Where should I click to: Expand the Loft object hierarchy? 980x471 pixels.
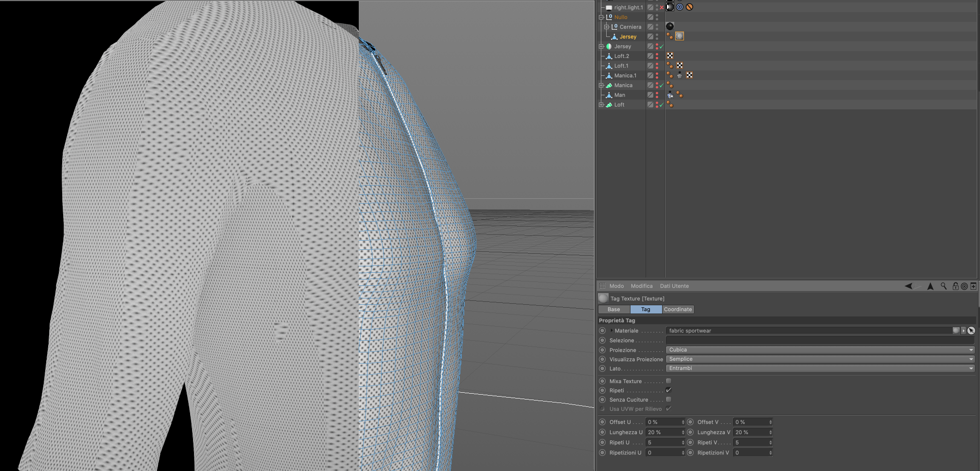[601, 105]
